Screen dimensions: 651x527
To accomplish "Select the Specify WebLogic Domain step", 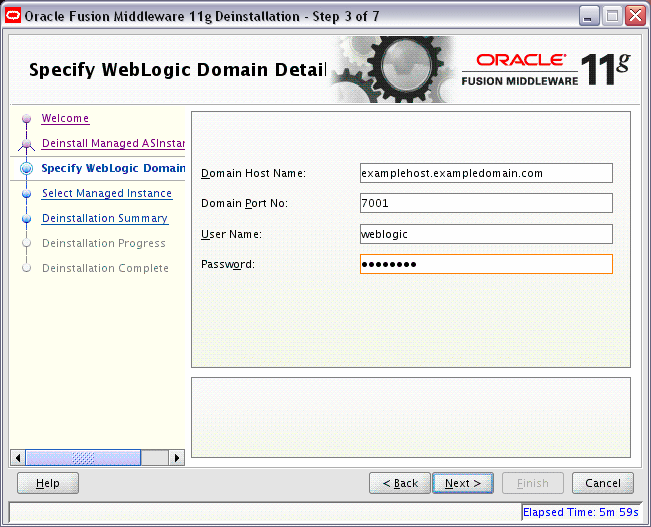I will pyautogui.click(x=113, y=168).
